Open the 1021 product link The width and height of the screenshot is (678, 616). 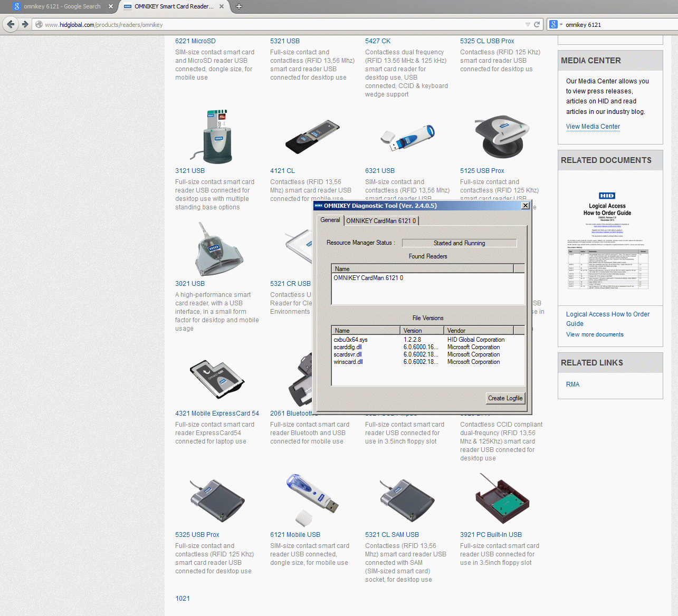coord(183,599)
